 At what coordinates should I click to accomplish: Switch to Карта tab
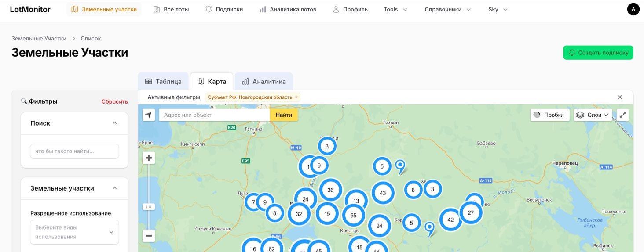pyautogui.click(x=212, y=82)
